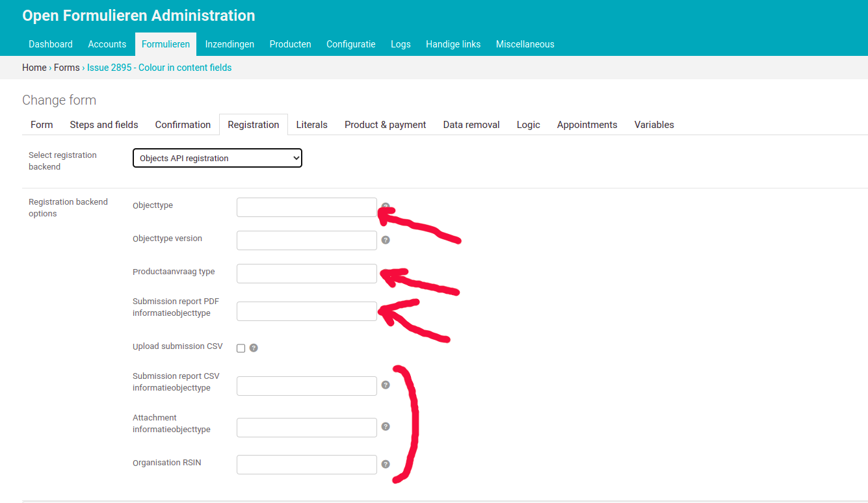
Task: Open the Forms breadcrumb link
Action: click(66, 67)
